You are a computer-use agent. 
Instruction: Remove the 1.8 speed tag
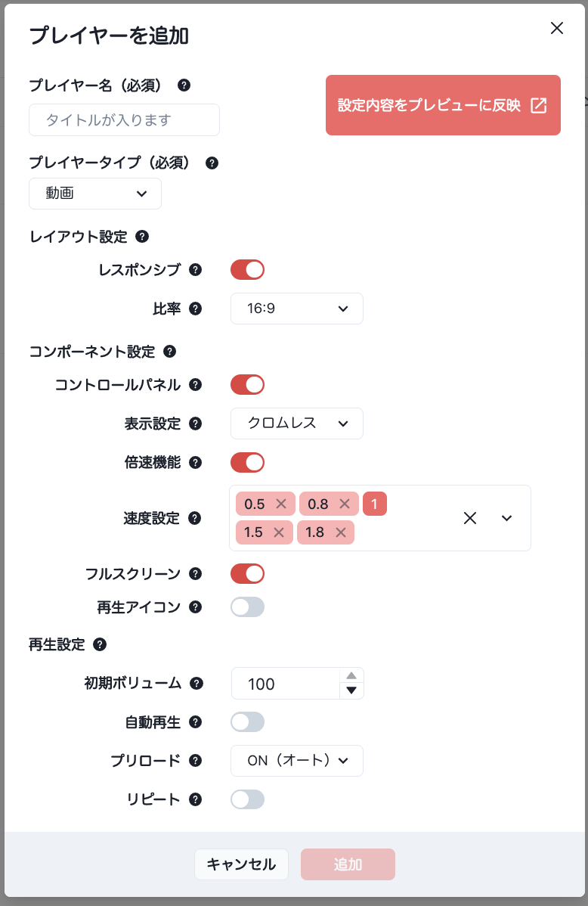339,532
